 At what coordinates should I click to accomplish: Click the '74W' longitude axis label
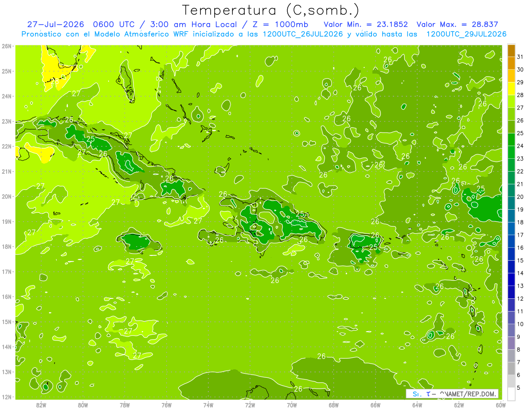208,405
